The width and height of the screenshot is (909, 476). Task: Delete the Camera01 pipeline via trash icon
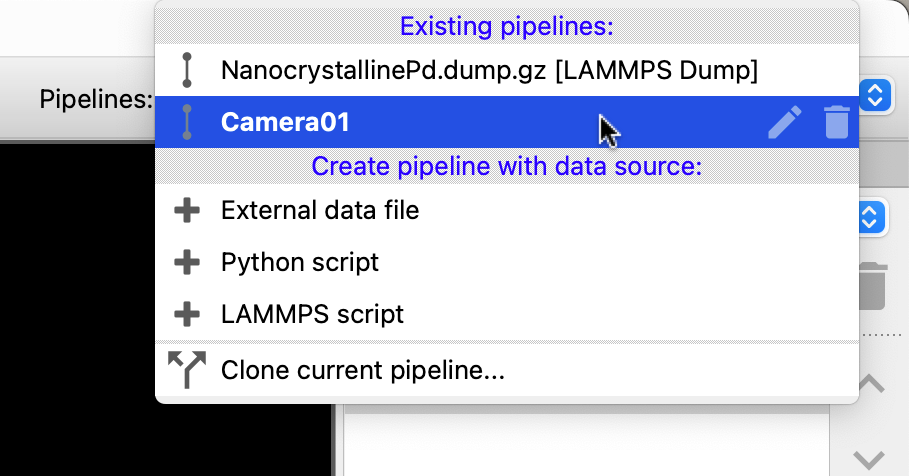[836, 122]
